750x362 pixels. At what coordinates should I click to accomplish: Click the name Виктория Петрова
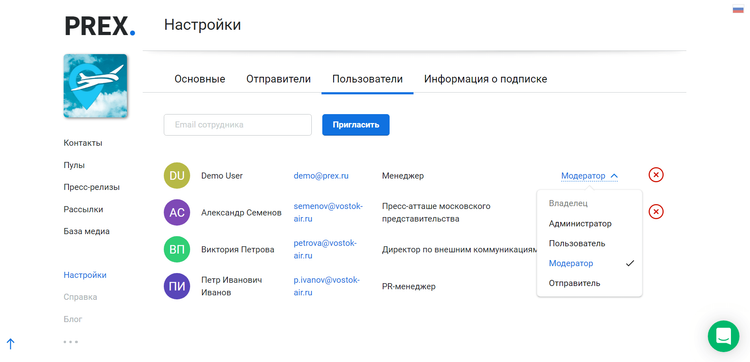(x=238, y=250)
